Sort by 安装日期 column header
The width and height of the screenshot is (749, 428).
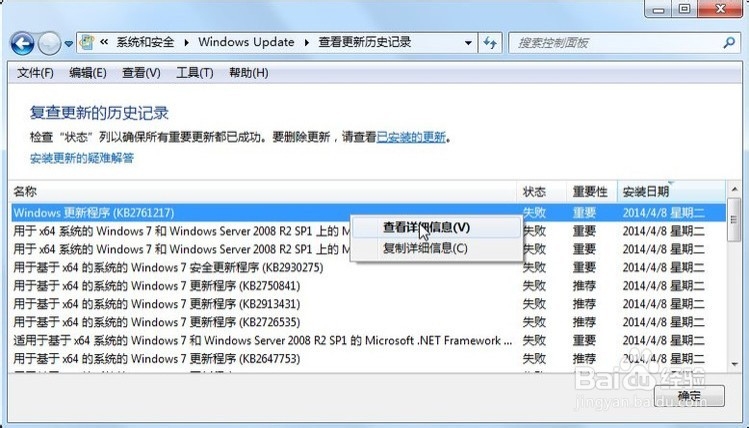click(671, 192)
